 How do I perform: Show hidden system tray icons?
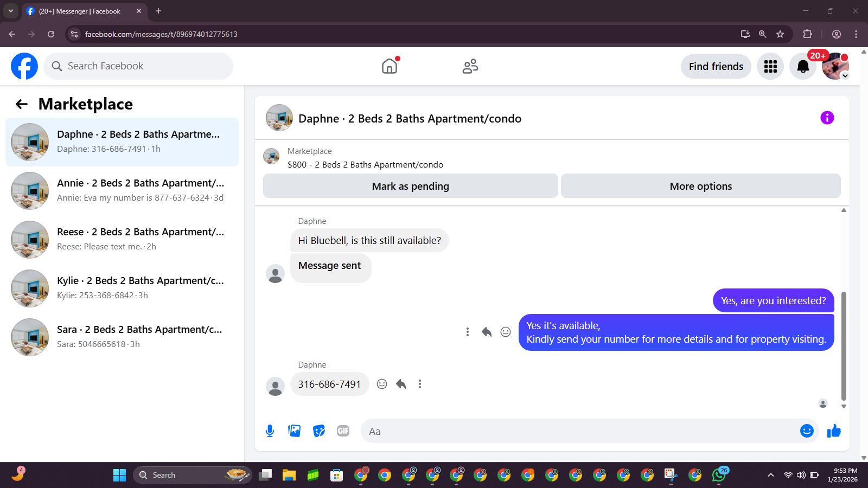pyautogui.click(x=770, y=475)
